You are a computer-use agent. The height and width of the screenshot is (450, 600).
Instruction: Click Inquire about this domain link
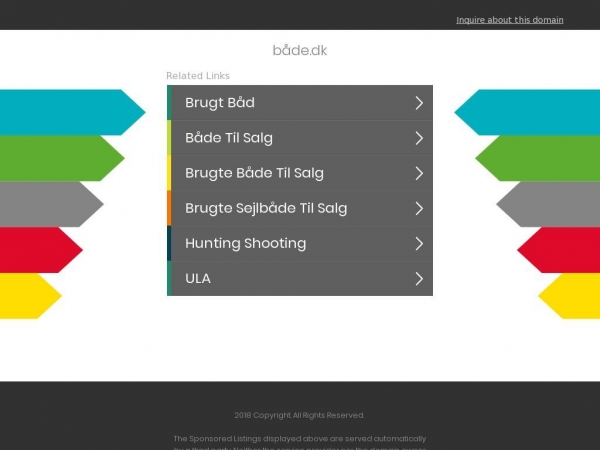(510, 20)
